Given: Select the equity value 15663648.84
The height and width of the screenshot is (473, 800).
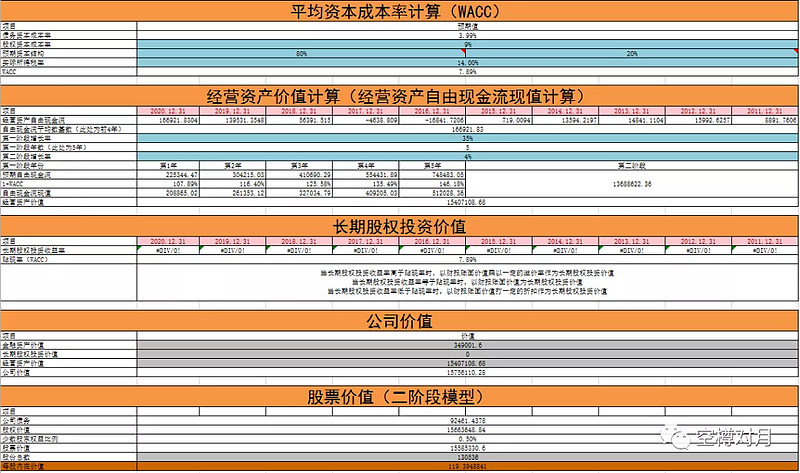Looking at the screenshot, I should coord(467,430).
